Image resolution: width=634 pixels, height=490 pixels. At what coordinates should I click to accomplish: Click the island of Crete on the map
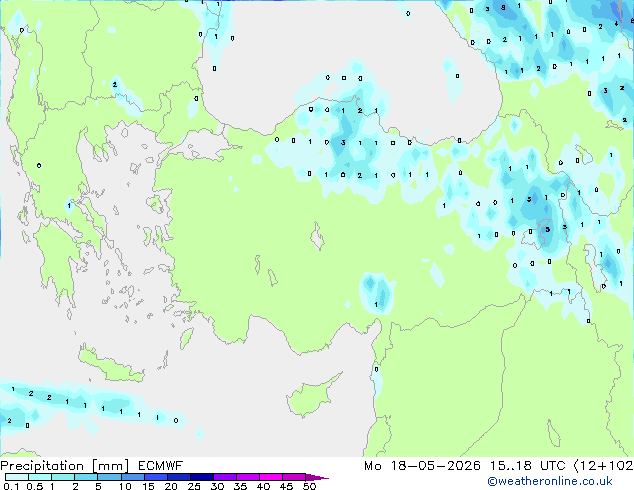coord(110,364)
